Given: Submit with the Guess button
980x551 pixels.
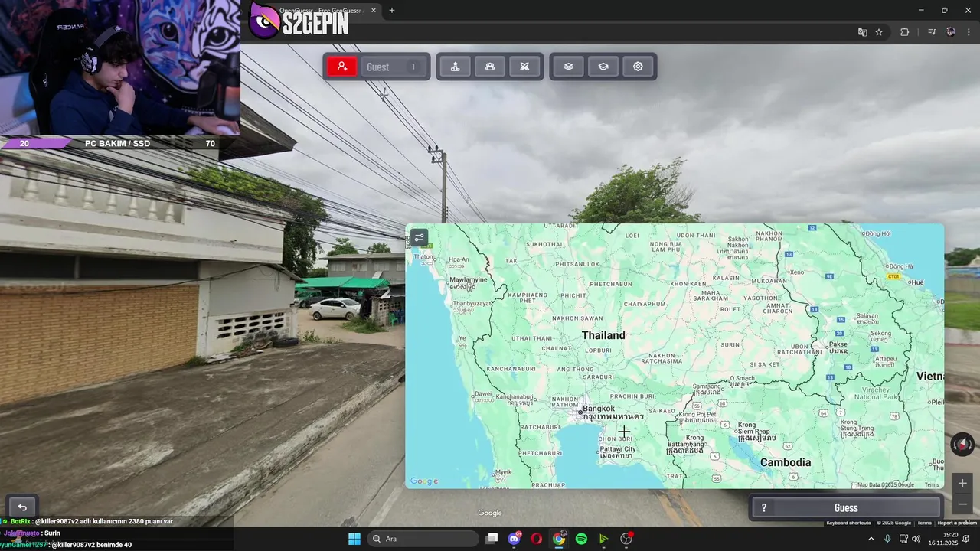Looking at the screenshot, I should click(846, 508).
